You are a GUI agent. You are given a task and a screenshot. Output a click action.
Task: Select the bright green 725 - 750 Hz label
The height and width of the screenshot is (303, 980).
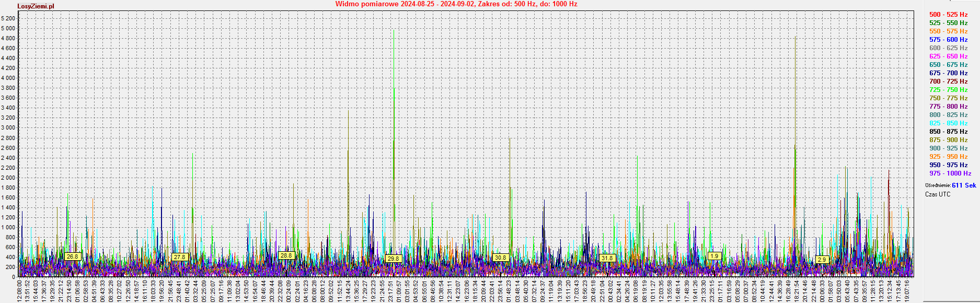948,90
